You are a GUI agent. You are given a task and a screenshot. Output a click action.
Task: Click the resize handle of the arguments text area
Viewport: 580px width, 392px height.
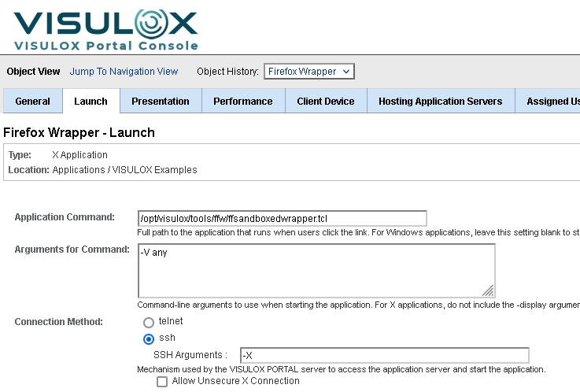[488, 290]
